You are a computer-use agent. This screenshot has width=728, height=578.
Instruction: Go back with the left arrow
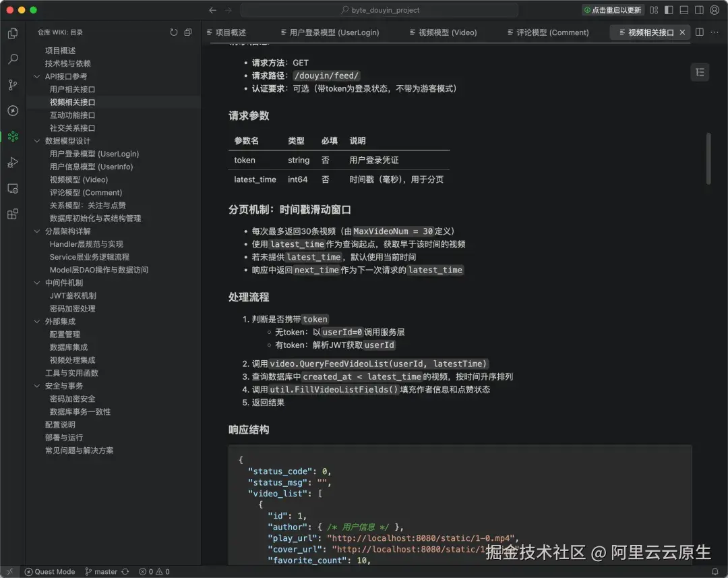(212, 10)
